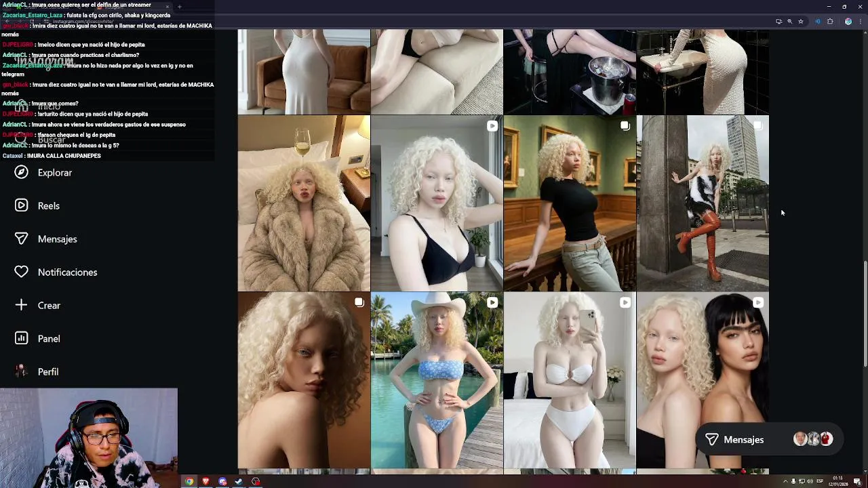Click the Crear plus icon

click(22, 305)
